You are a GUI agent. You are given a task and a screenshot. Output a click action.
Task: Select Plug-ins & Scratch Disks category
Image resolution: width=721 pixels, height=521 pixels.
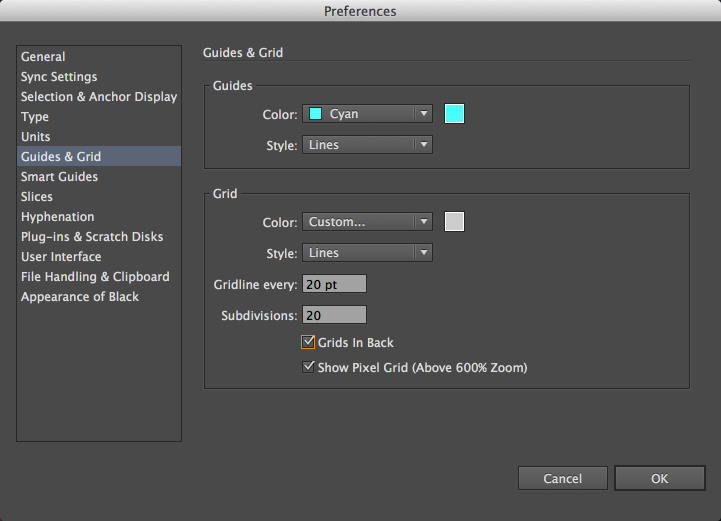point(91,237)
